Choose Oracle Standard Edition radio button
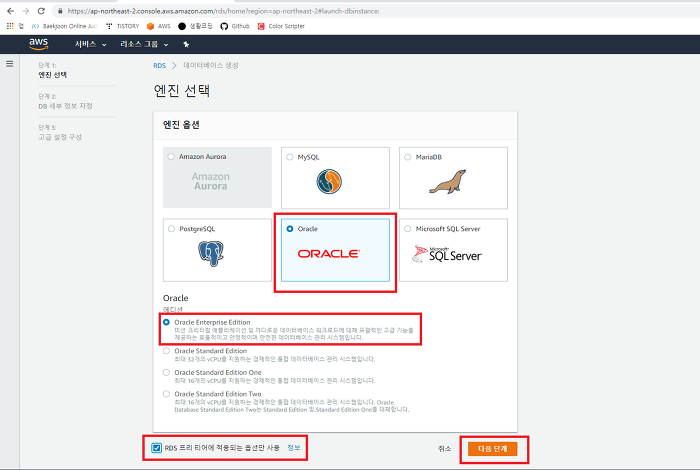Image resolution: width=700 pixels, height=470 pixels. pos(167,351)
